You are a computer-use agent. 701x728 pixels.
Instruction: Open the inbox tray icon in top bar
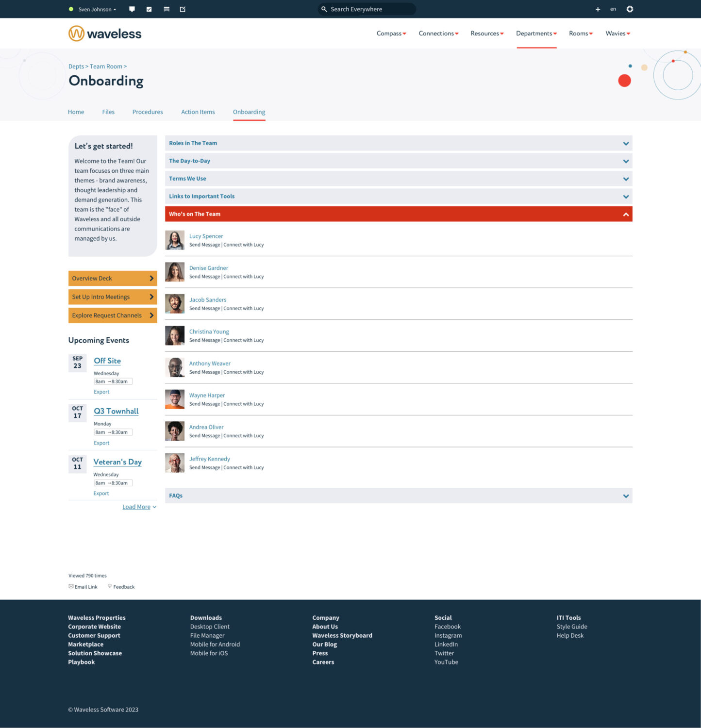click(167, 9)
